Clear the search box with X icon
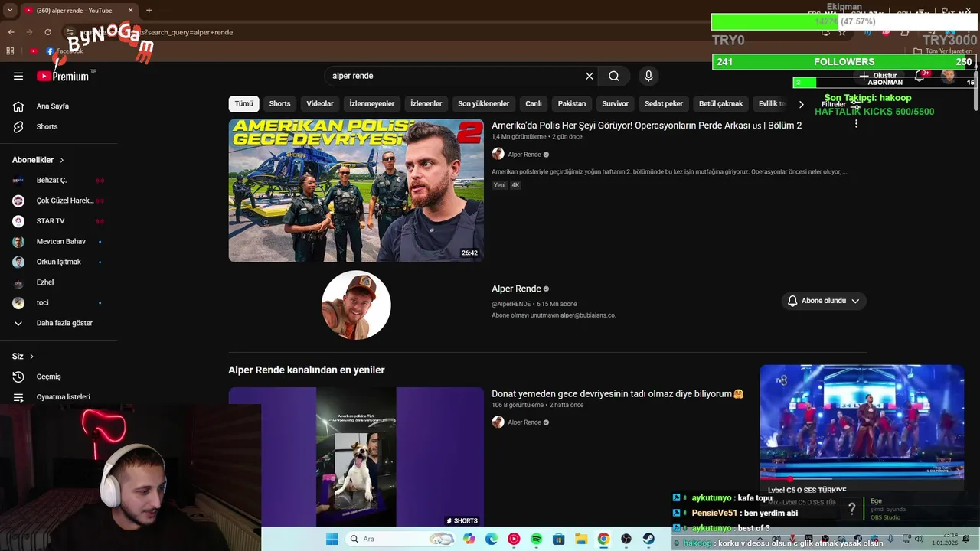 click(590, 76)
